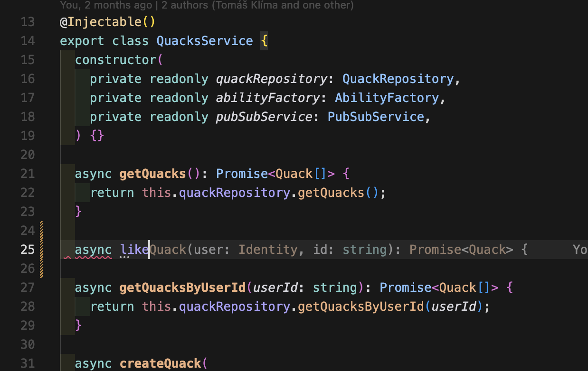Place cursor on the constructor keyword
The width and height of the screenshot is (588, 371).
coord(115,60)
